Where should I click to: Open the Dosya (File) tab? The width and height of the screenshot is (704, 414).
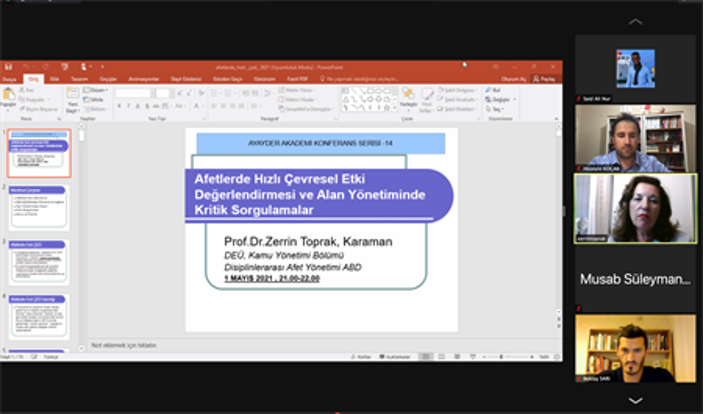point(9,79)
